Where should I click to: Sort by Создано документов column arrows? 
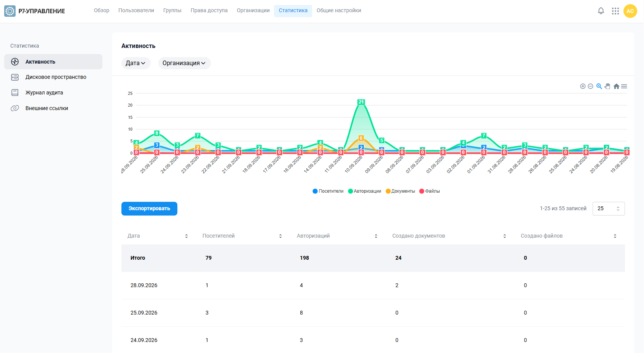[x=505, y=236]
